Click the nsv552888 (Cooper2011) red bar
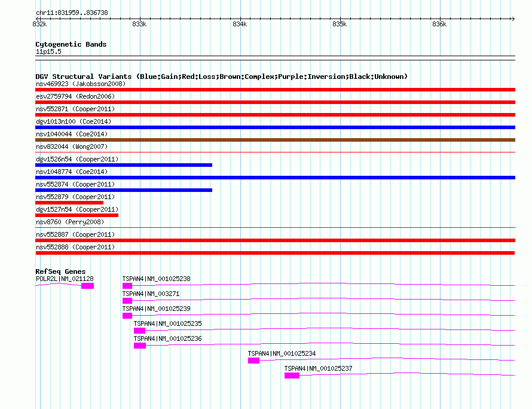The width and height of the screenshot is (532, 409). 275,253
